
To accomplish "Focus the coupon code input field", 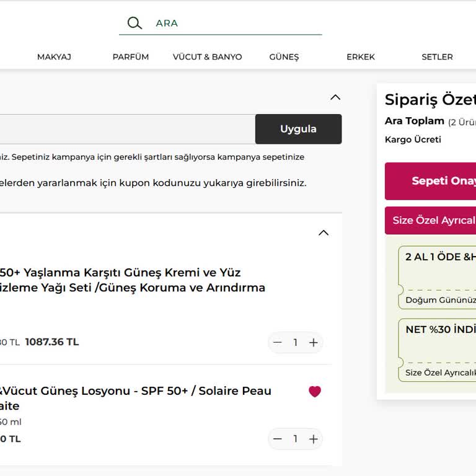I will [x=124, y=129].
